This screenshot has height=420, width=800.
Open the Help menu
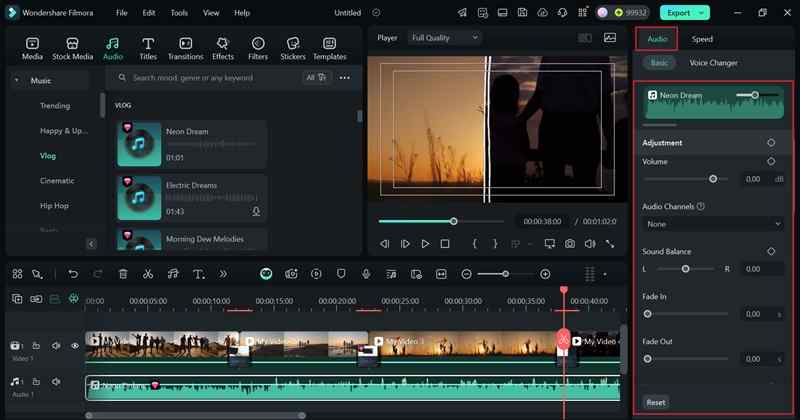tap(242, 13)
